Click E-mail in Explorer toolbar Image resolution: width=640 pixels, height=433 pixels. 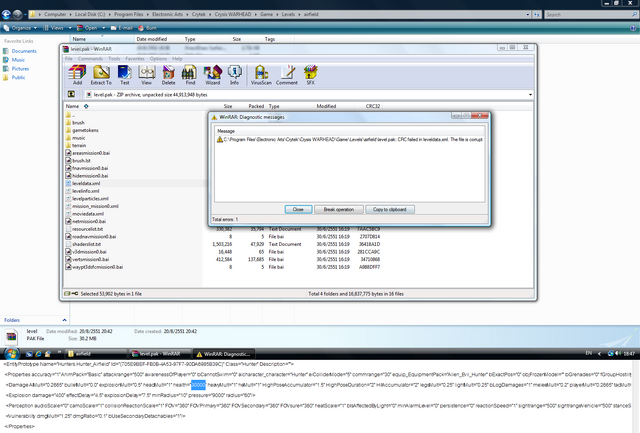click(122, 28)
